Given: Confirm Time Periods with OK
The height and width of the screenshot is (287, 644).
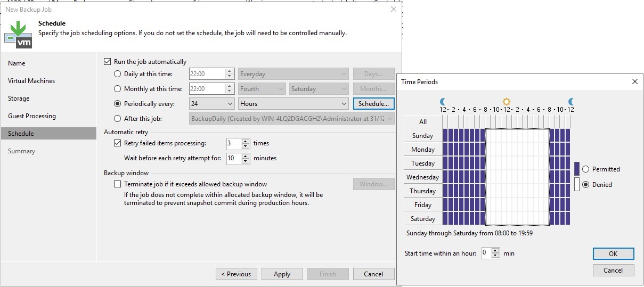Looking at the screenshot, I should tap(613, 254).
